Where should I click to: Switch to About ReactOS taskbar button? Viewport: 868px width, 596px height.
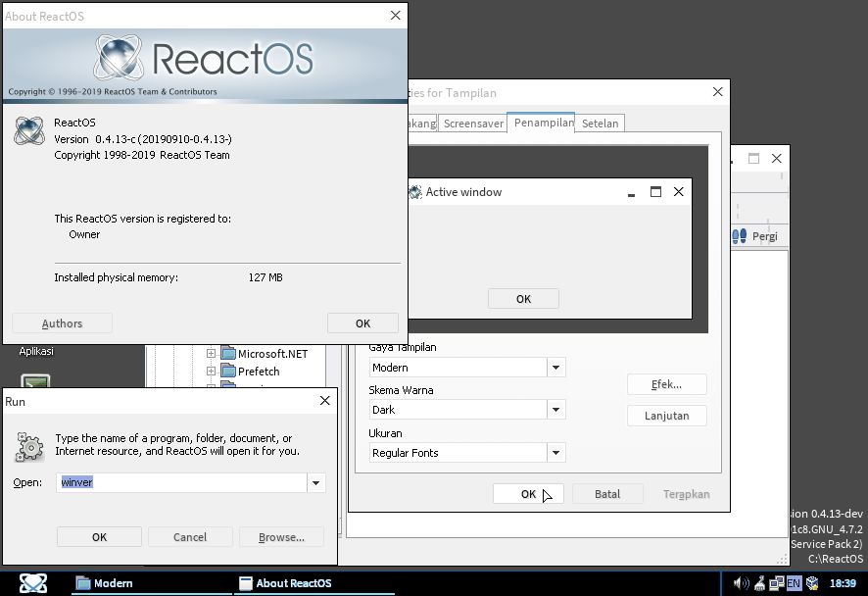pyautogui.click(x=313, y=583)
